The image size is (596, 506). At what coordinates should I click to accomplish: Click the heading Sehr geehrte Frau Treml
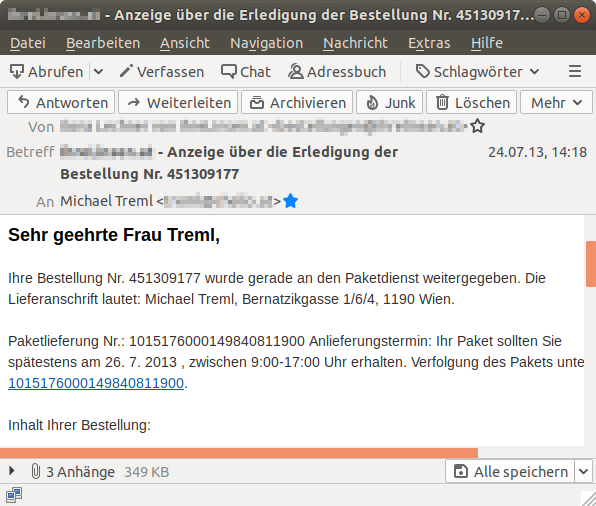coord(114,235)
